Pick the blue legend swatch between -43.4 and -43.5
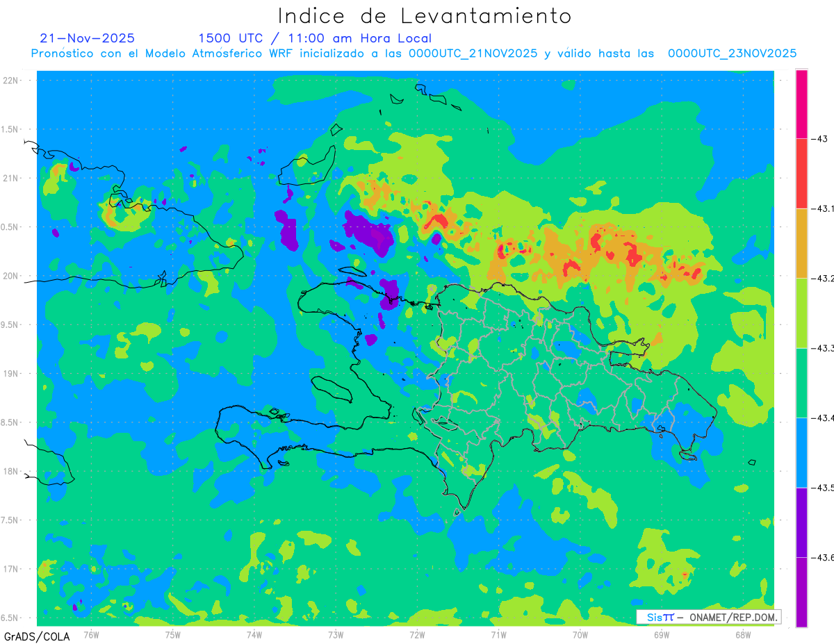Viewport: 834px width, 644px height. 801,452
